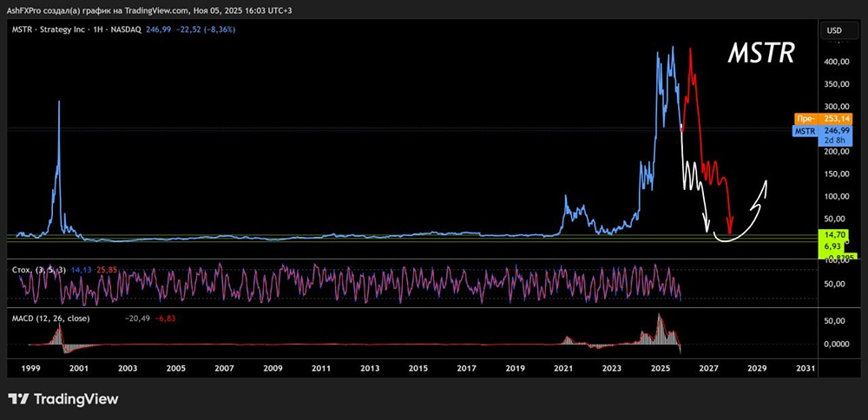Click the 1999 marker on time axis
The image size is (868, 420).
pyautogui.click(x=30, y=368)
